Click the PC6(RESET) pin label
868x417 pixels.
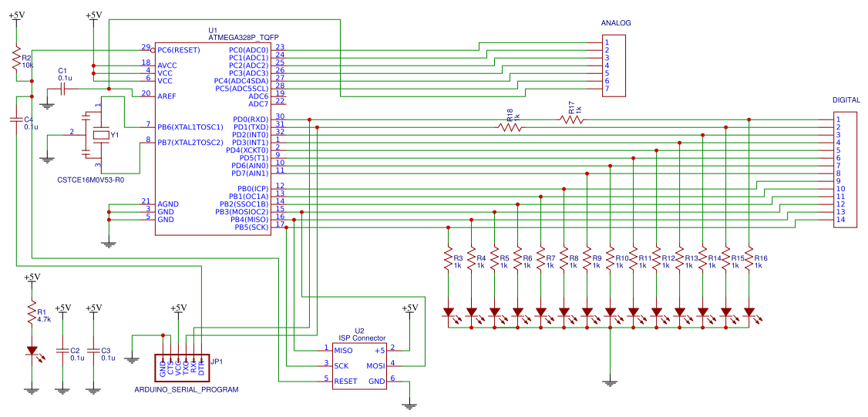click(x=179, y=50)
